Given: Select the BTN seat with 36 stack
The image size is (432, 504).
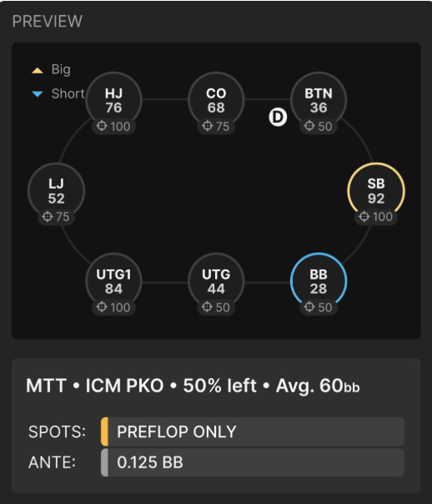Looking at the screenshot, I should tap(319, 100).
